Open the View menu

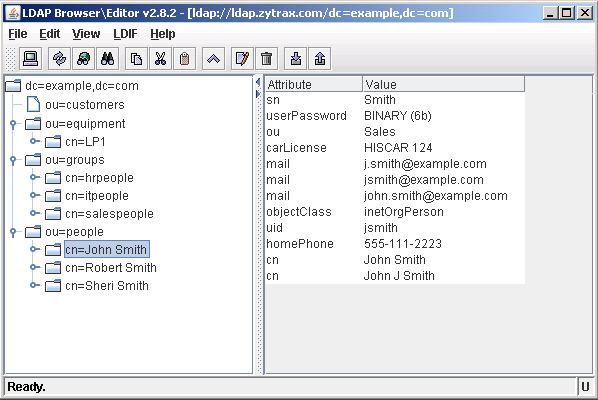(86, 34)
